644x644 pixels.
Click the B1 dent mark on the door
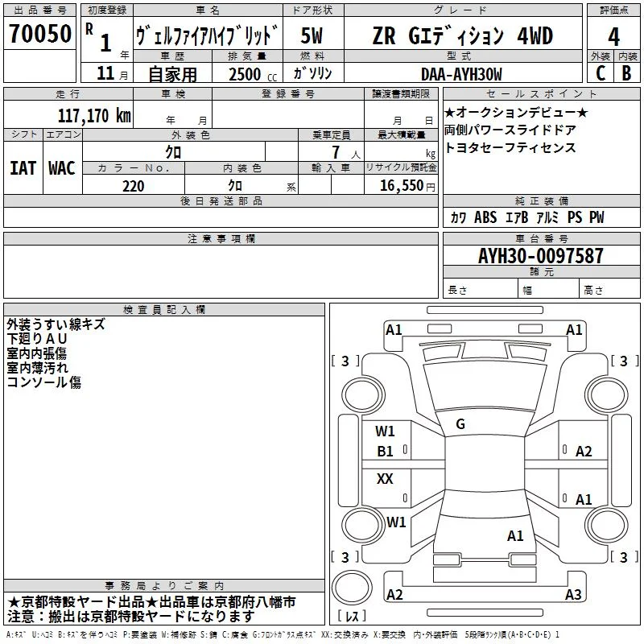[x=386, y=452]
